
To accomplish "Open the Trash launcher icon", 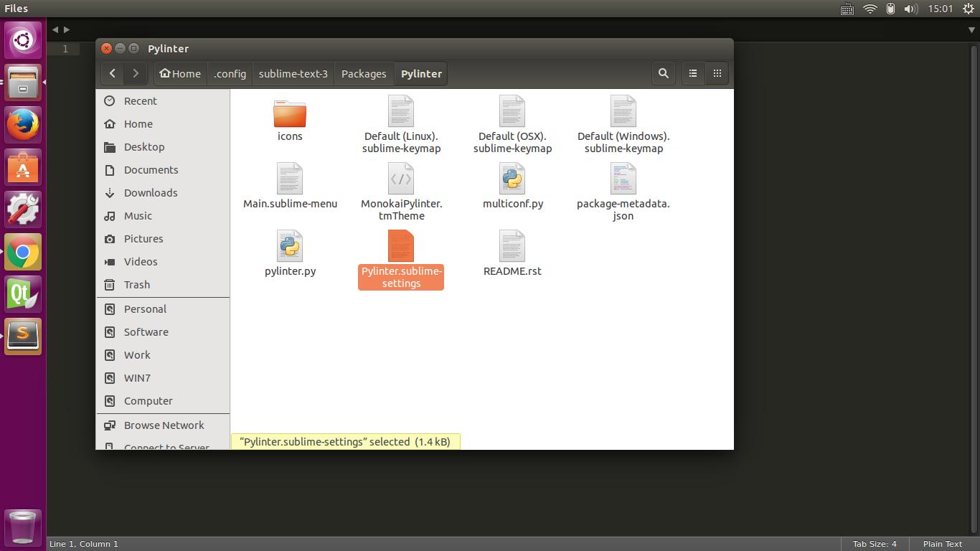I will point(23,527).
